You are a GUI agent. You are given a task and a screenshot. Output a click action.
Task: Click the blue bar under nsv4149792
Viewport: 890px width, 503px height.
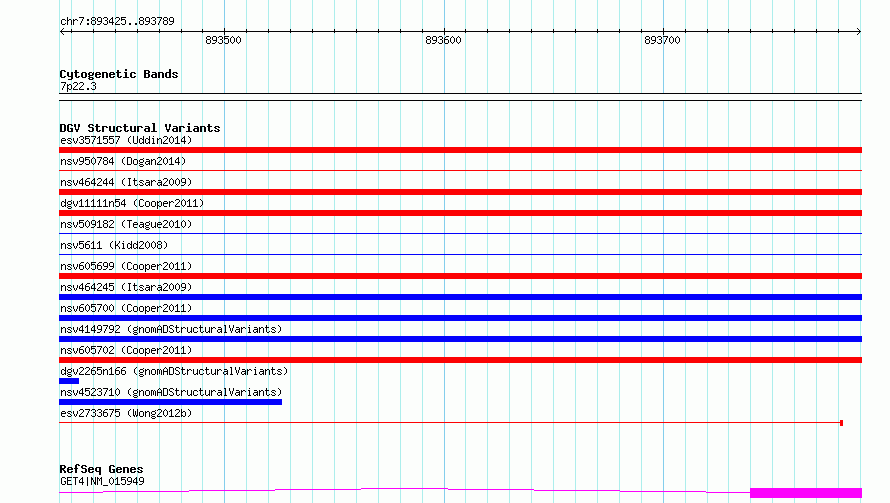(x=460, y=339)
